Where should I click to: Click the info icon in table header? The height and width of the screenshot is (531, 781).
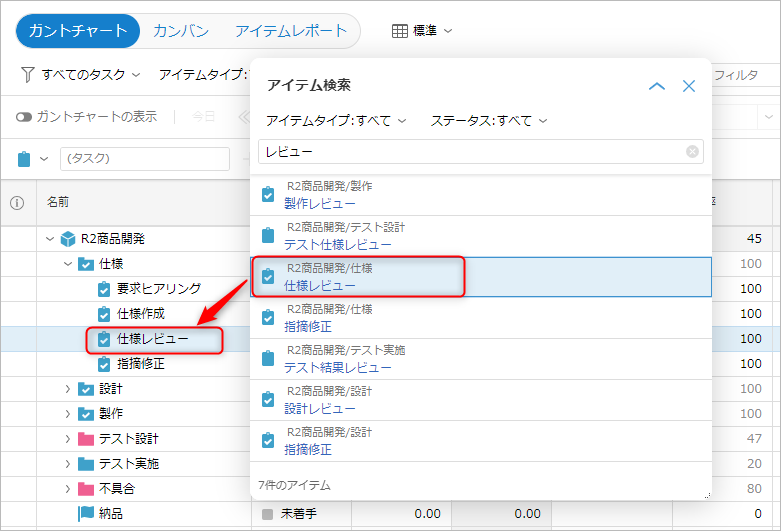(17, 202)
